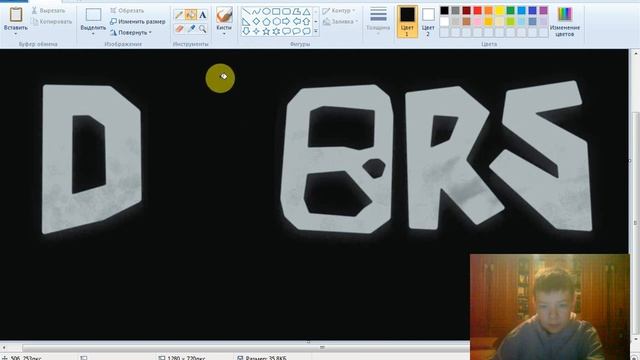The image size is (640, 360).
Task: Choose the Line shape
Action: coord(246,11)
